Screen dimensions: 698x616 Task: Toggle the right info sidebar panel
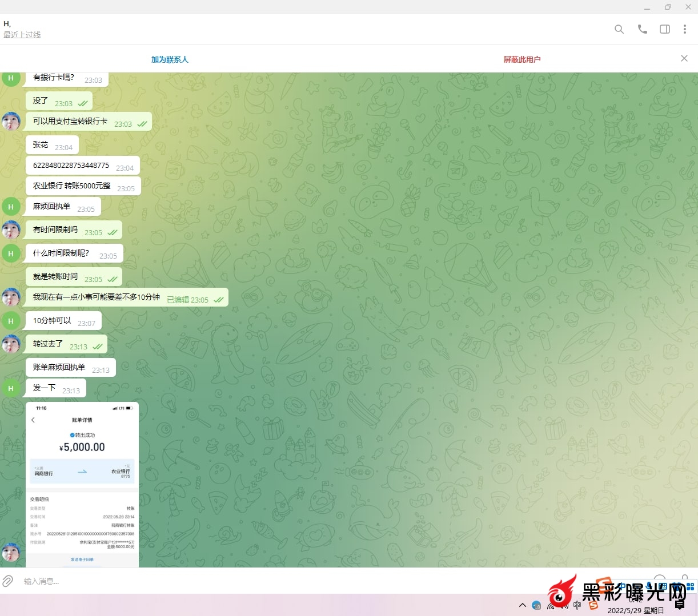[665, 29]
